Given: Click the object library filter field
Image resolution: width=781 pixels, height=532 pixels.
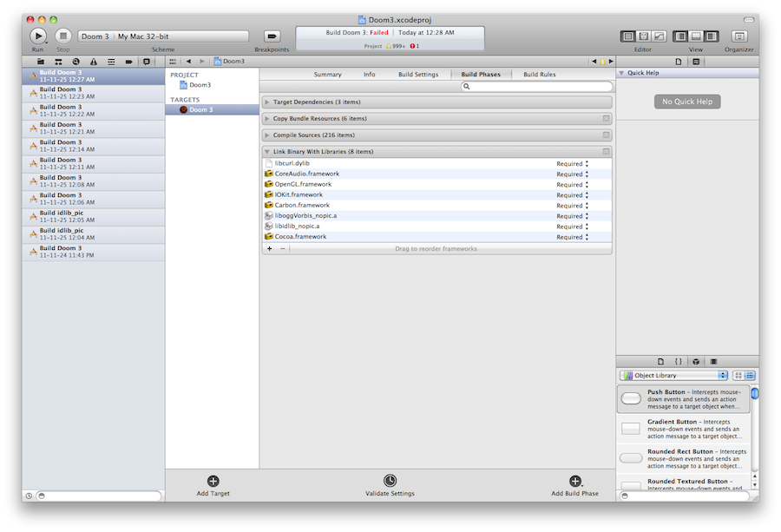Looking at the screenshot, I should pyautogui.click(x=685, y=496).
